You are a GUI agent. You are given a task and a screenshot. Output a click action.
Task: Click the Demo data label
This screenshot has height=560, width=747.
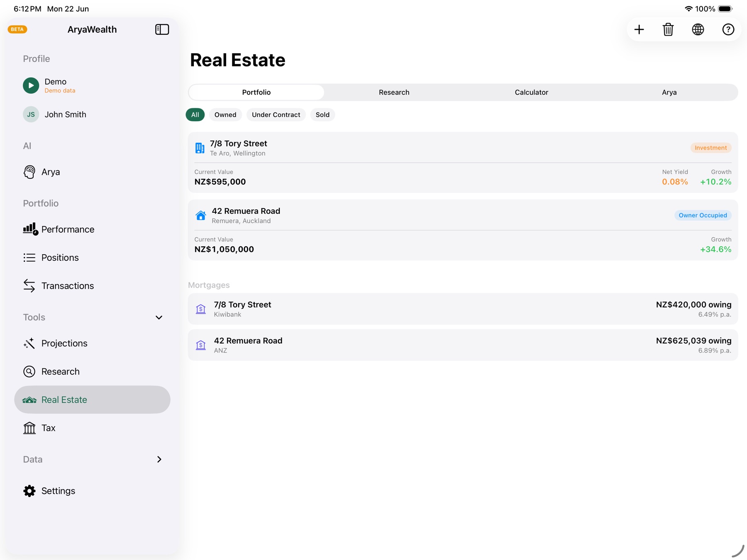click(60, 91)
